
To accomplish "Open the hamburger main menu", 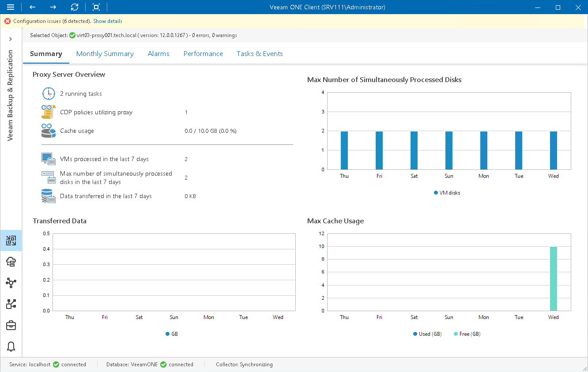I will click(x=11, y=7).
